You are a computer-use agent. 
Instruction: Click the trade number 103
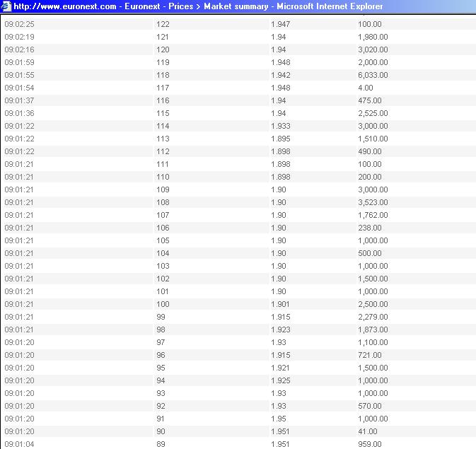163,267
